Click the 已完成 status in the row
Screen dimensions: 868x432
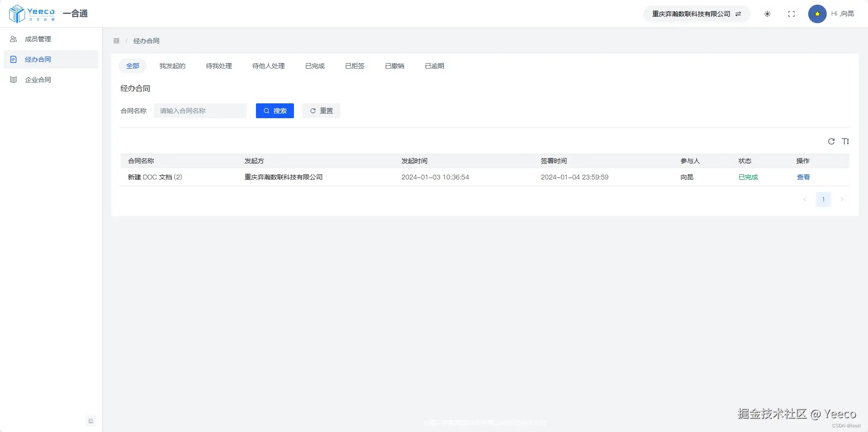[748, 177]
